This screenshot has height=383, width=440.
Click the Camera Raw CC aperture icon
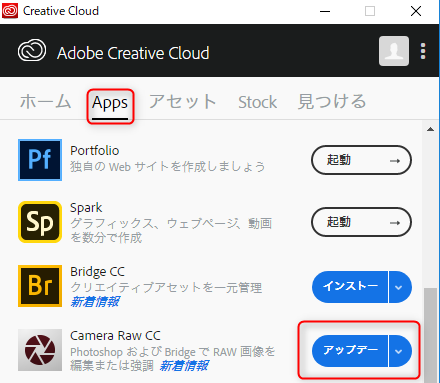pos(40,350)
